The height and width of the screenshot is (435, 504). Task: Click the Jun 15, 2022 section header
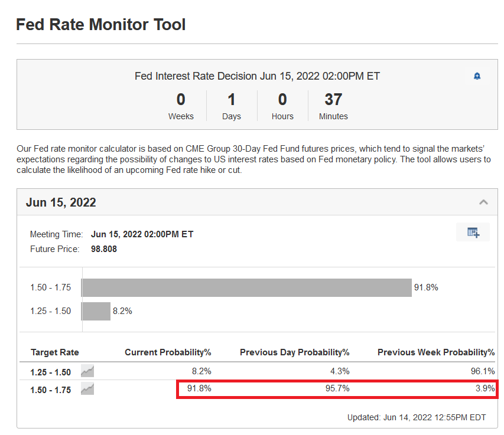257,202
